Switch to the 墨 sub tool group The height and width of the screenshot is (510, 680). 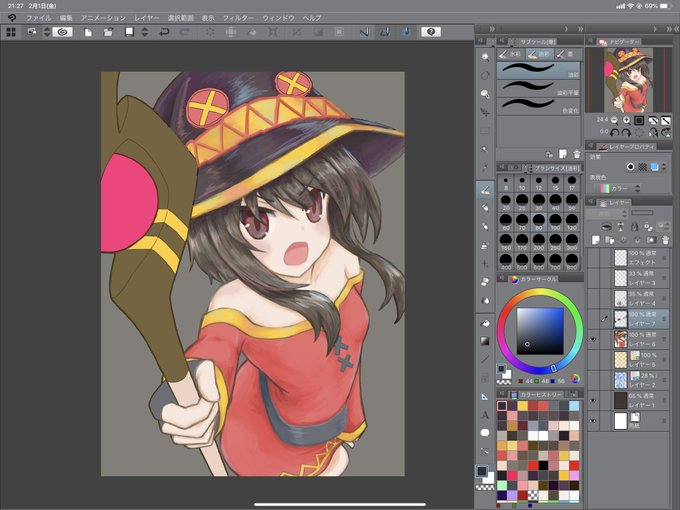[x=566, y=54]
